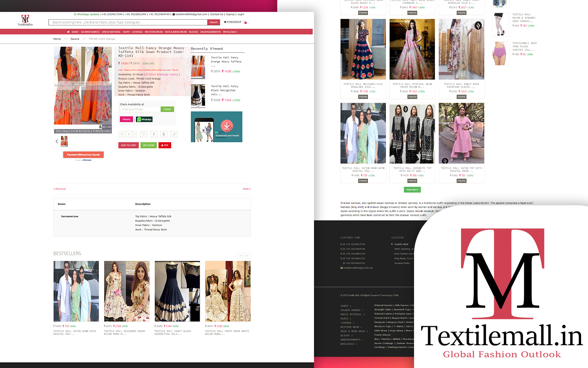Open bestseller Party Wear White Nylon Mono
The width and height of the screenshot is (588, 368).
coord(228,291)
